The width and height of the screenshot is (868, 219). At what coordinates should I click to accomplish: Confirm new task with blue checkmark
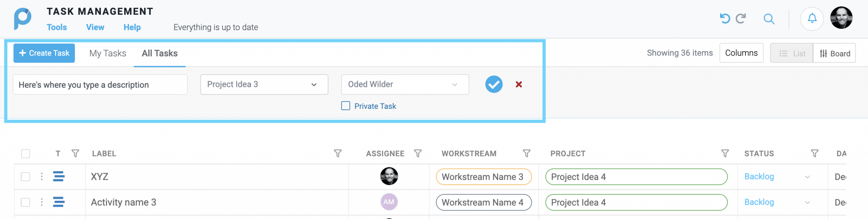494,84
